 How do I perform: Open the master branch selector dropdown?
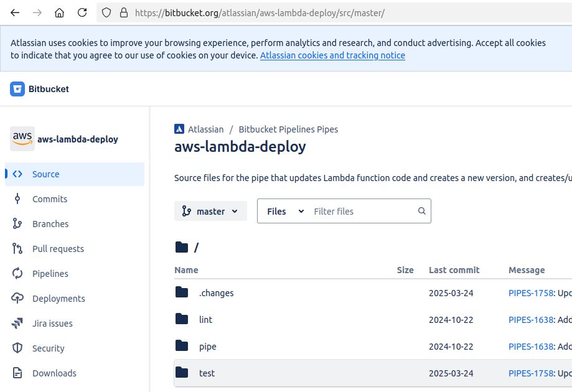(x=210, y=211)
